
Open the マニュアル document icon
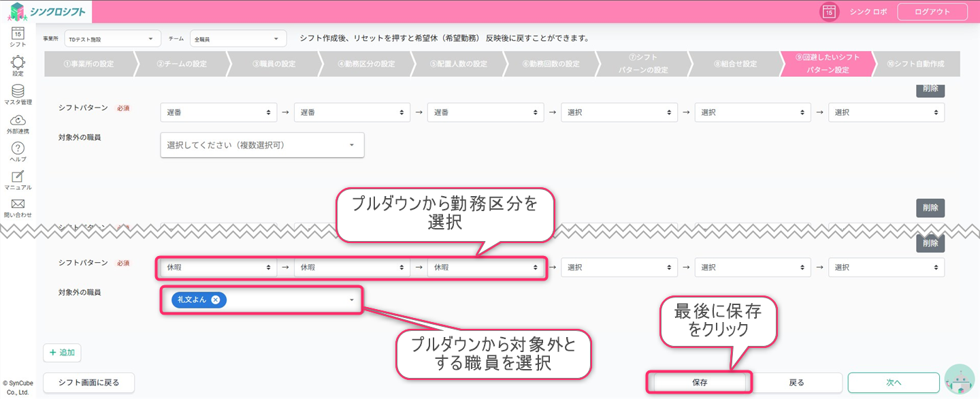[x=18, y=180]
